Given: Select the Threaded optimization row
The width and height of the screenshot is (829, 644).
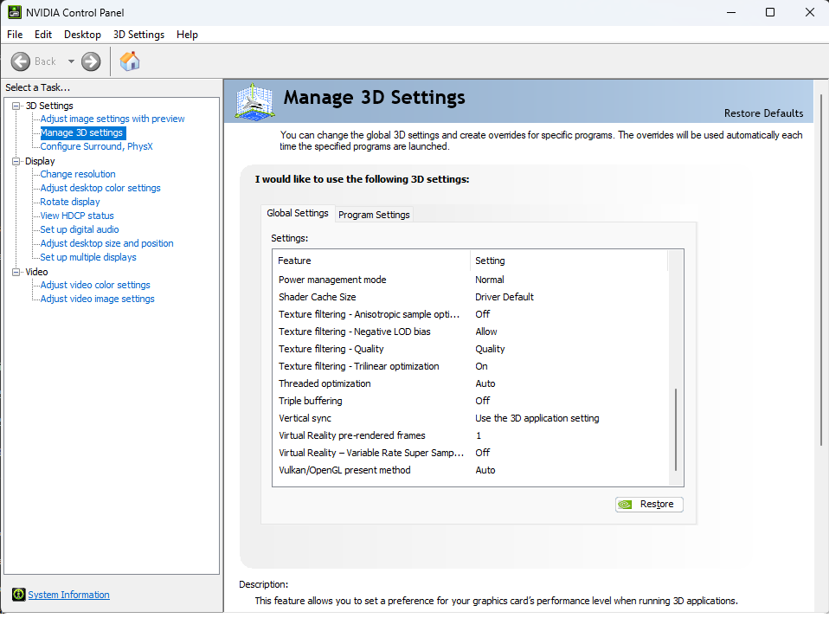Looking at the screenshot, I should 471,383.
